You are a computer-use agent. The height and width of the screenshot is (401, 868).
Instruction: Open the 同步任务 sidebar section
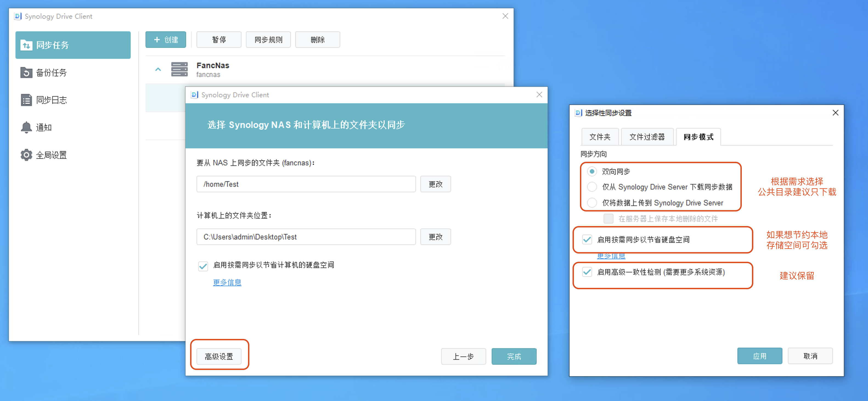point(73,45)
